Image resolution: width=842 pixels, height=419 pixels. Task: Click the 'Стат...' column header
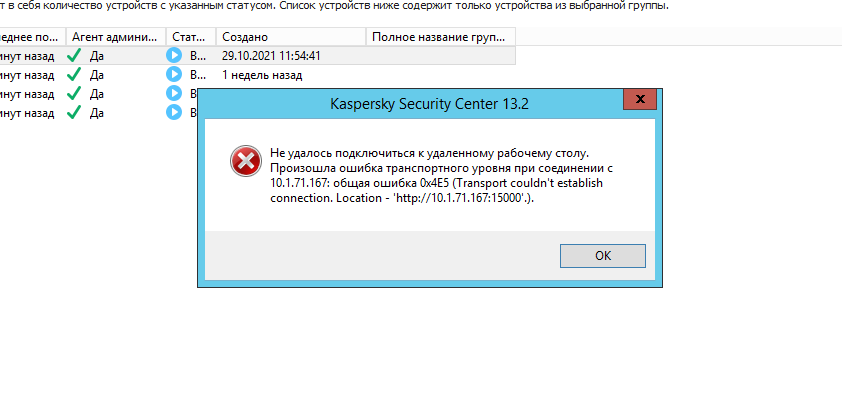click(190, 37)
